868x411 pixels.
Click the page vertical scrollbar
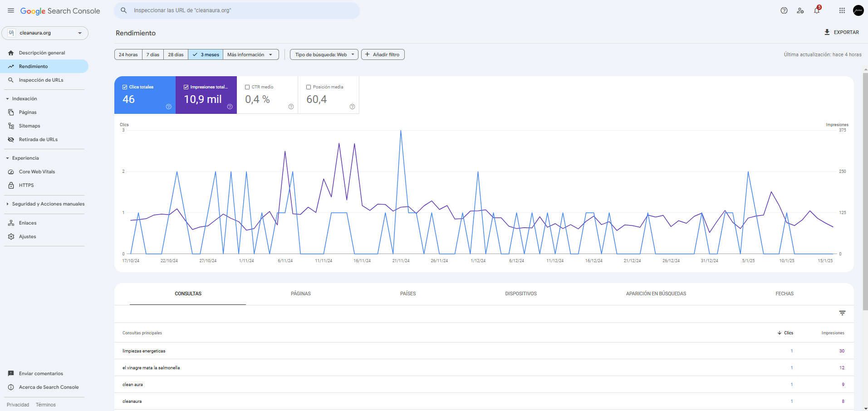(865, 191)
